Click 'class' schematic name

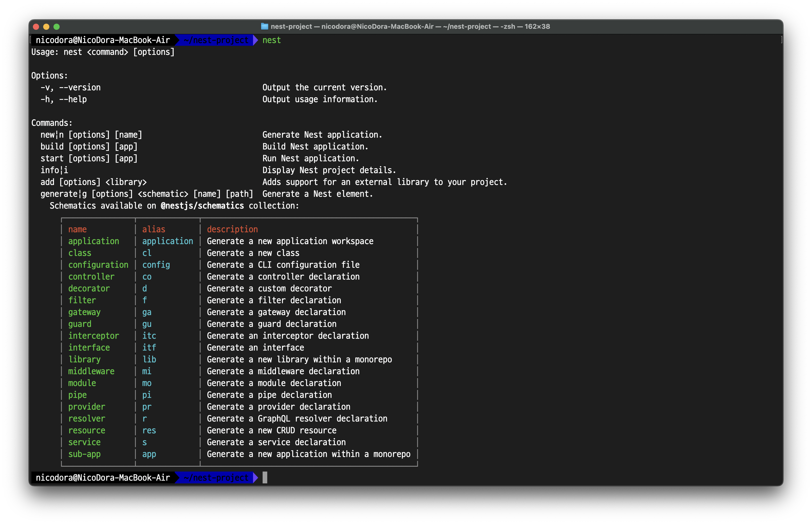80,253
